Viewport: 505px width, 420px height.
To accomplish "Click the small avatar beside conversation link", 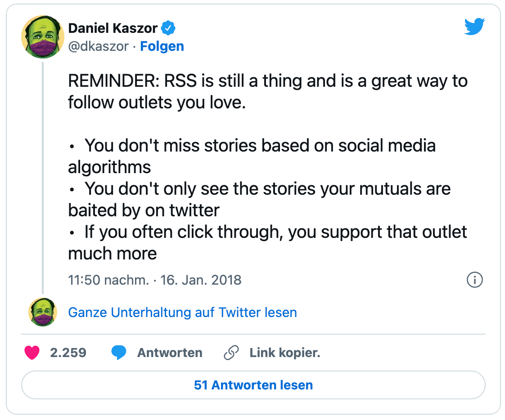I will (42, 312).
